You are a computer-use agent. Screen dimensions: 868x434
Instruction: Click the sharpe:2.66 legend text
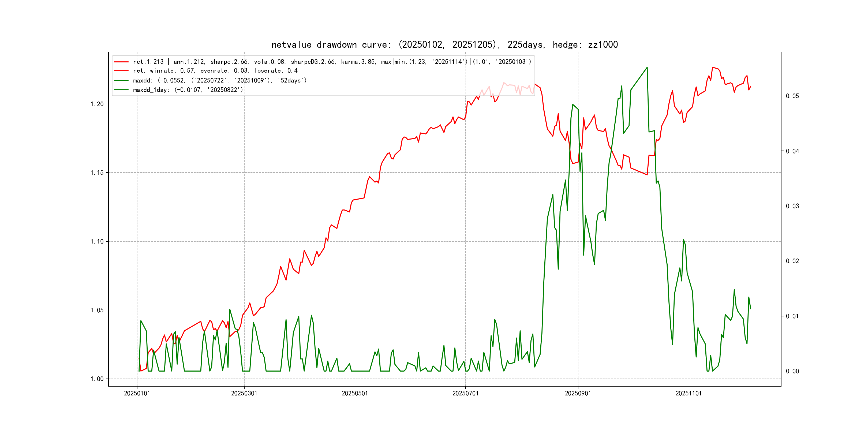pos(229,62)
